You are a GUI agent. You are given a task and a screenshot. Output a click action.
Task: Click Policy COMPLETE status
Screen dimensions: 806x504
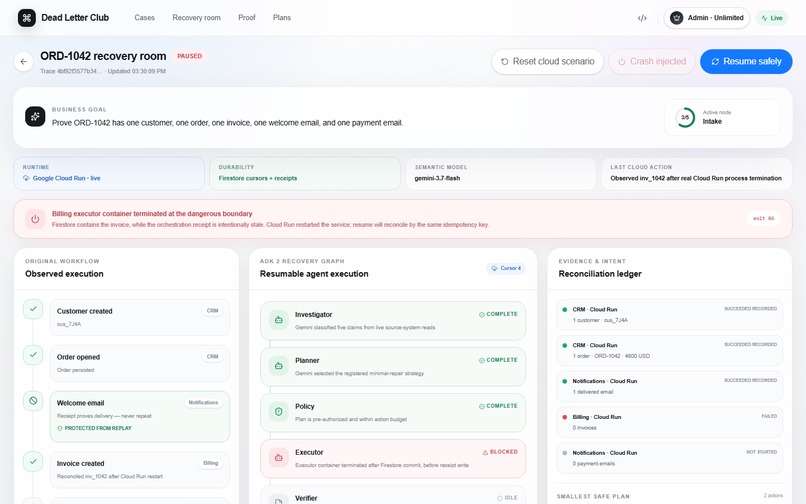click(x=498, y=406)
